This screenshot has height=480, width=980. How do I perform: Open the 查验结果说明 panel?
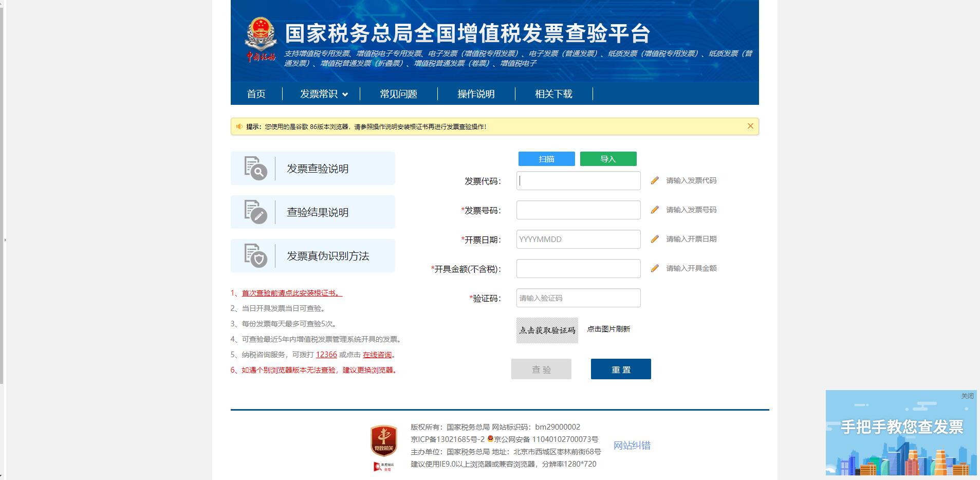pyautogui.click(x=312, y=212)
